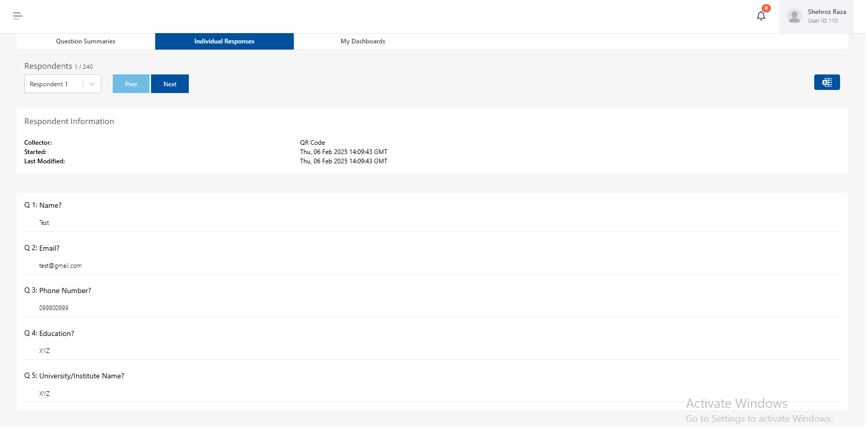Click the QR Code collector value
The height and width of the screenshot is (429, 868).
(x=312, y=143)
